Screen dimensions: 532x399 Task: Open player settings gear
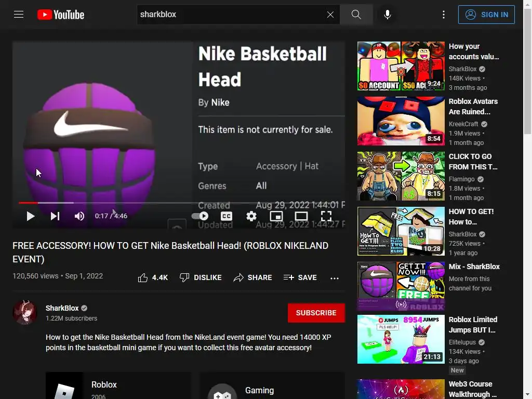[251, 216]
